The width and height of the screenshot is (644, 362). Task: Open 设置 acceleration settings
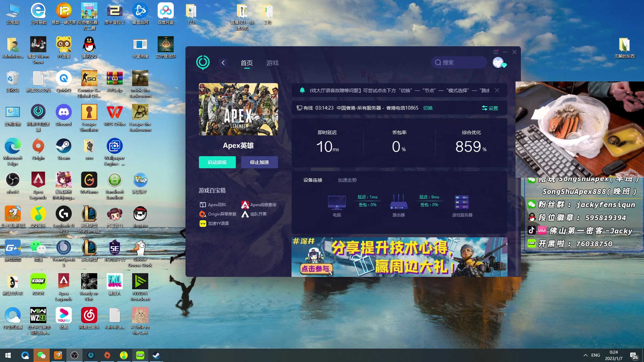(x=490, y=108)
